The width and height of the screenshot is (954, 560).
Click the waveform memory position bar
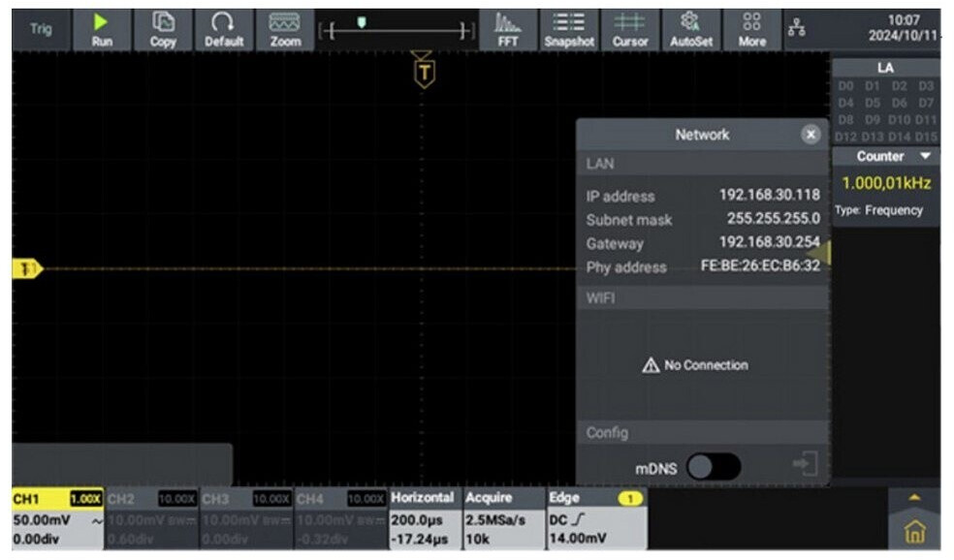click(x=397, y=30)
